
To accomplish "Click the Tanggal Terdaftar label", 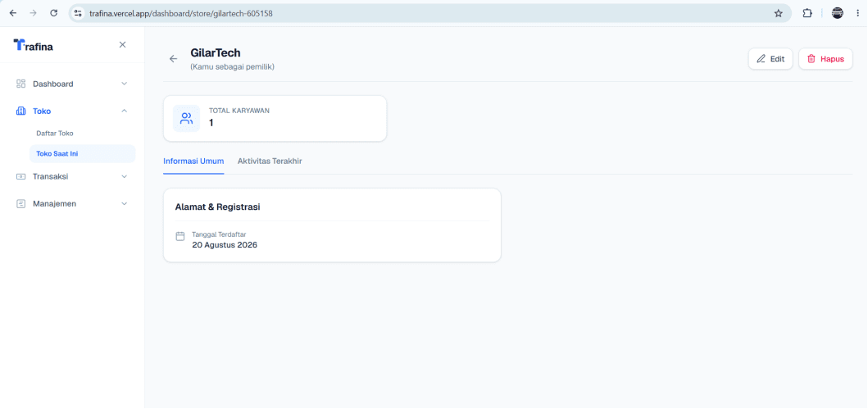I will 219,234.
